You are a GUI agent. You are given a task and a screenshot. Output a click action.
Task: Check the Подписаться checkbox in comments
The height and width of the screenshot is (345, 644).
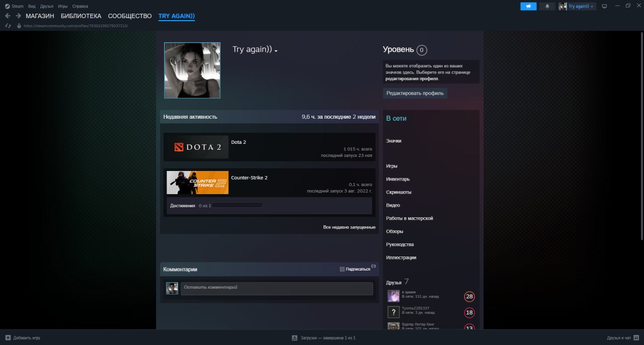click(x=342, y=269)
